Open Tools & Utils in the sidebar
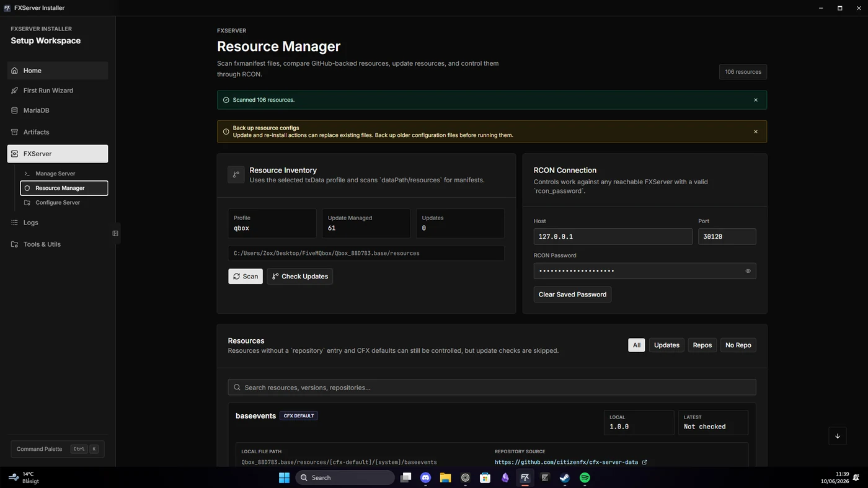868x488 pixels. 58,244
